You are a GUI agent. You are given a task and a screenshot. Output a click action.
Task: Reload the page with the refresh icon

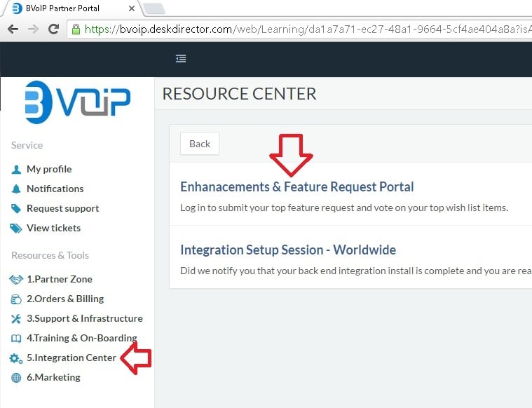point(53,29)
